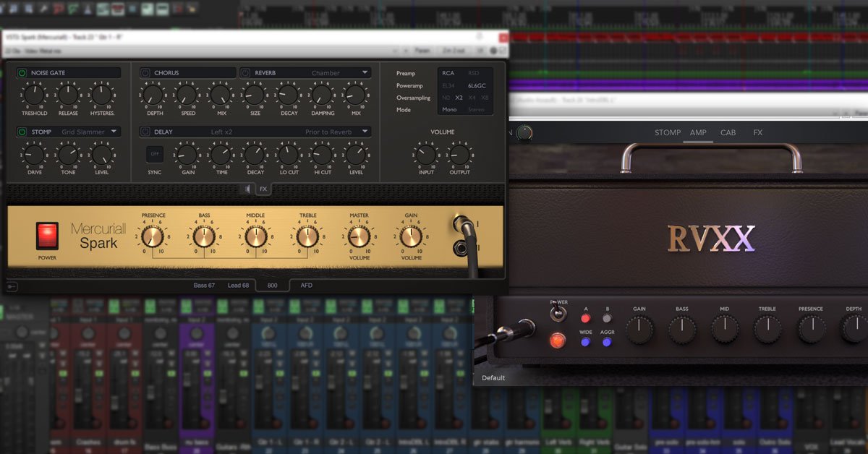Click the Default preset name in RVXX
The image size is (868, 454).
click(x=493, y=378)
